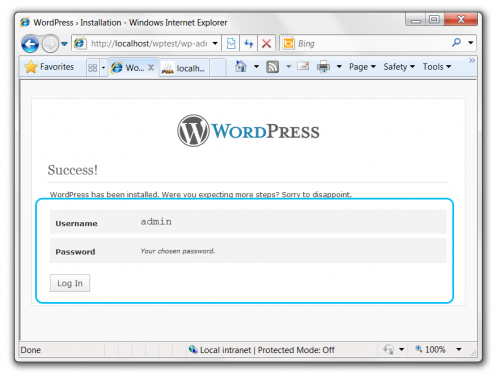
Task: Click the 'Your chosen password.' text
Action: pyautogui.click(x=178, y=251)
